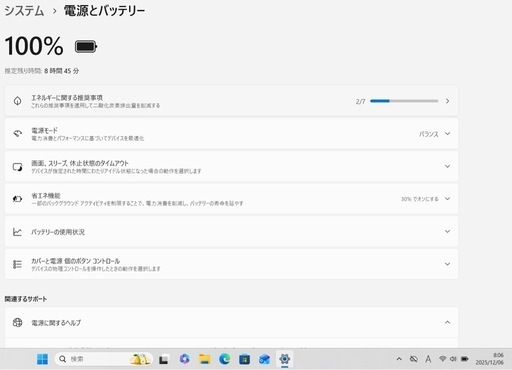The width and height of the screenshot is (512, 370).
Task: Click the OneDrive cloud tray icon
Action: click(x=414, y=359)
